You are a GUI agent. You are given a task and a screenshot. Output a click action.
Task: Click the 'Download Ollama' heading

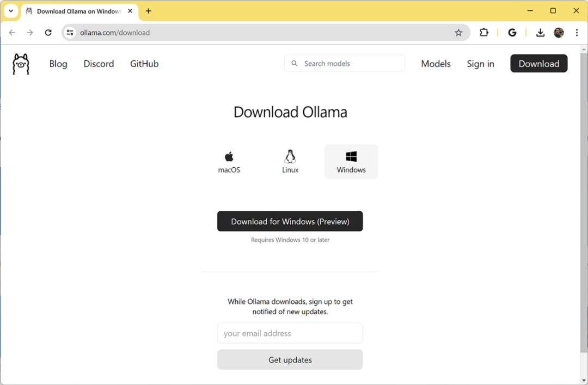click(290, 112)
